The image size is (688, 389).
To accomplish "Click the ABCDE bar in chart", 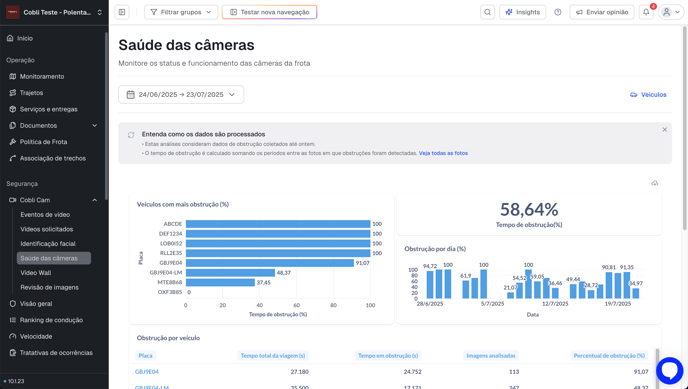I will pos(278,224).
